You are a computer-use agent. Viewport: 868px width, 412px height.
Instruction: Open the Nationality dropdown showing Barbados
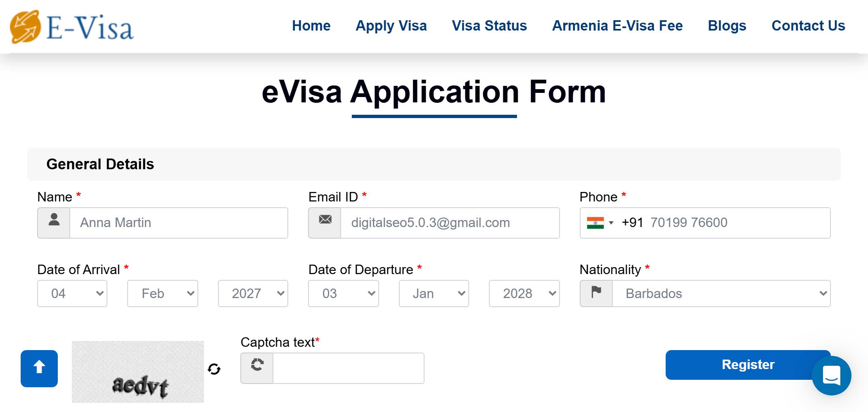pyautogui.click(x=721, y=294)
